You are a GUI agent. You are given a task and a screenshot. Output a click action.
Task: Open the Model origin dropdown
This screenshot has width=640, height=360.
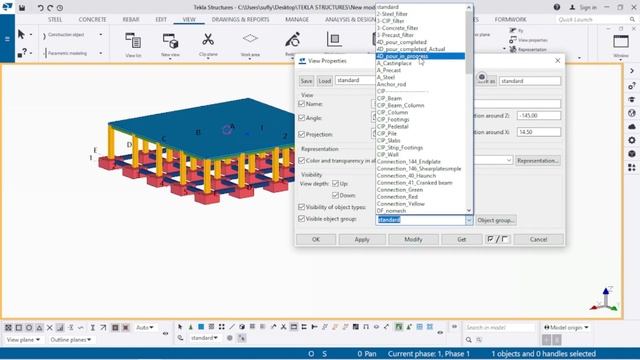click(x=567, y=327)
